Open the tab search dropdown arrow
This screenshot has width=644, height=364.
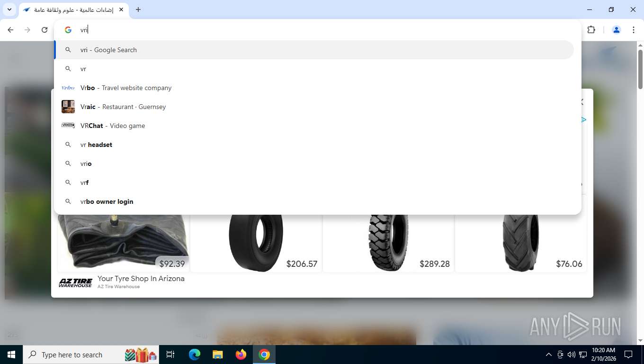tap(9, 9)
